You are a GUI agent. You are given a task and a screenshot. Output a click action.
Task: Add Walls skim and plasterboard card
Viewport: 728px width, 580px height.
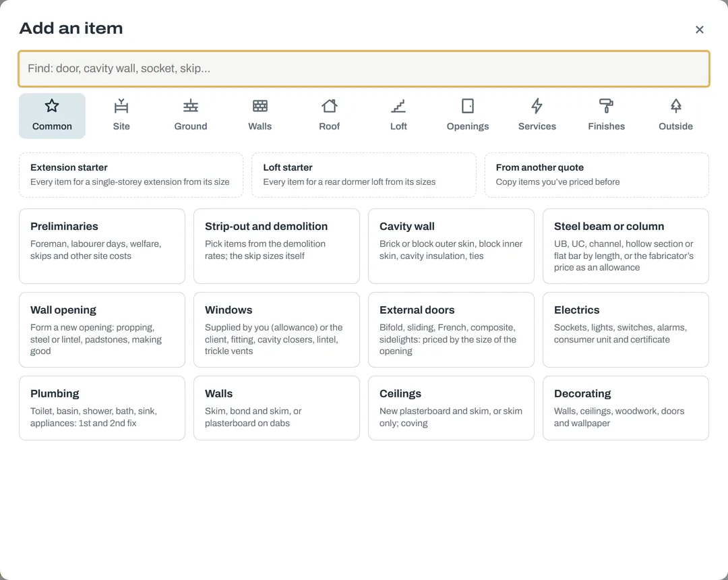click(x=277, y=408)
